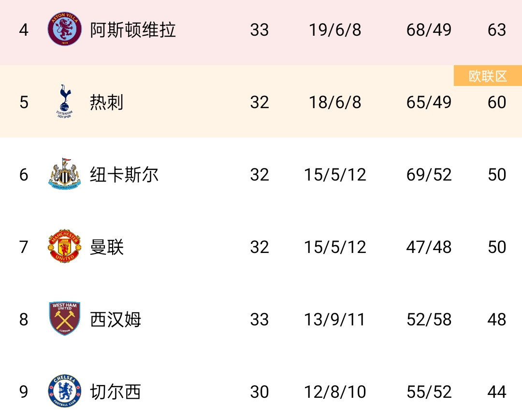This screenshot has height=420, width=522.
Task: Click Newcastle's 69/52 goals figure
Action: [x=429, y=175]
